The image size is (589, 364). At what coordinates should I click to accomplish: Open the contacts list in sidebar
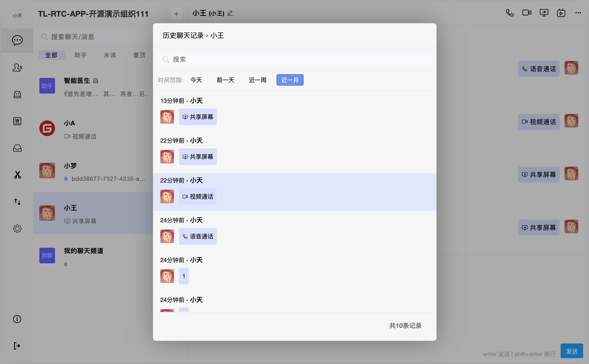click(x=17, y=67)
